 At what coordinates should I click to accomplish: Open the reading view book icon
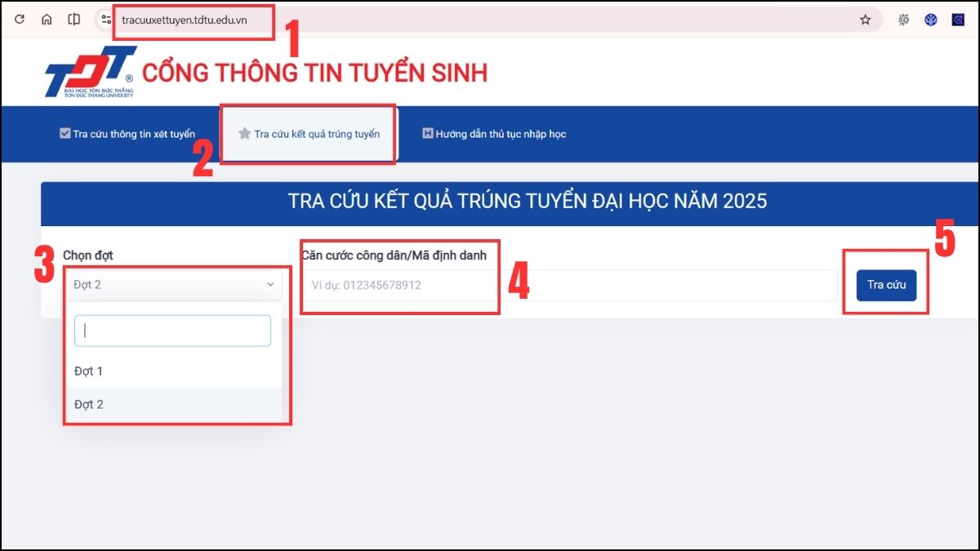[74, 20]
